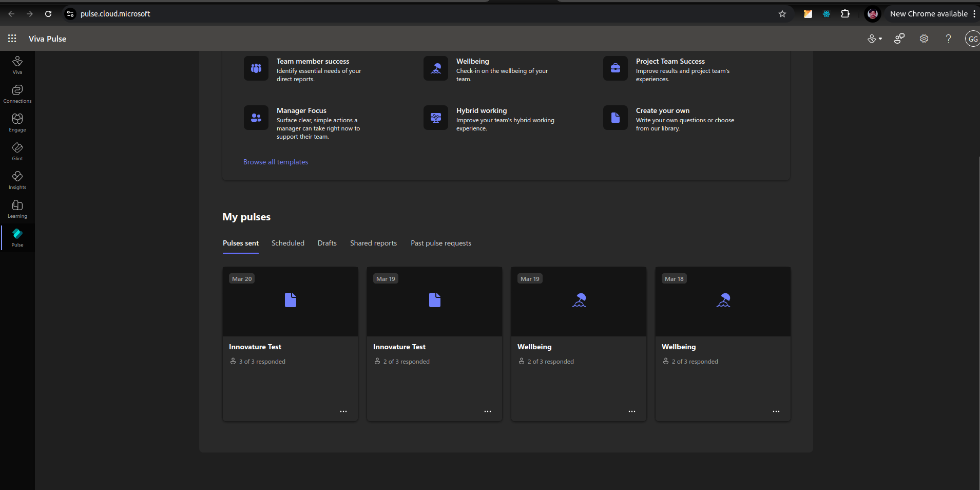Go back in browser history
Screen dimensions: 980x490
pyautogui.click(x=11, y=14)
